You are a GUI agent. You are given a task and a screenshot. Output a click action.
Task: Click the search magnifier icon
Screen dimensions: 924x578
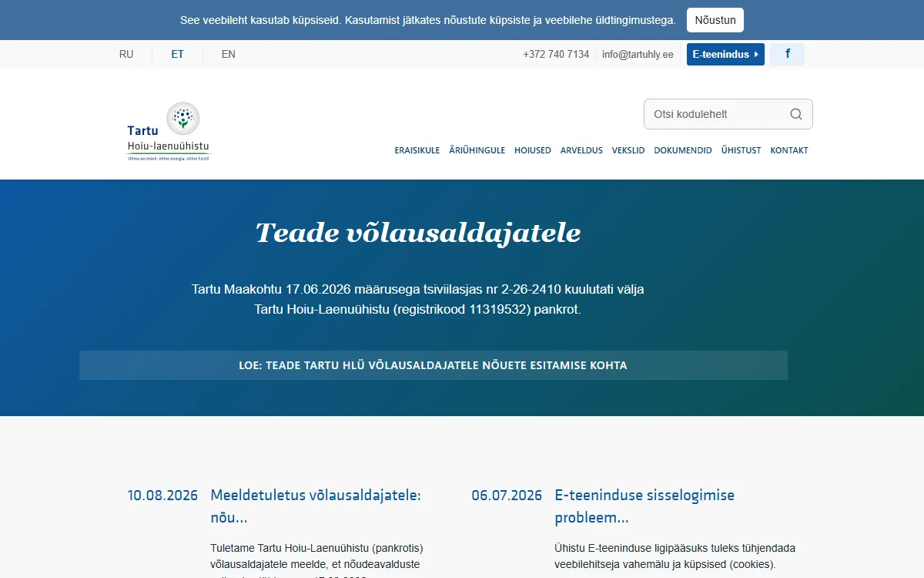click(796, 114)
